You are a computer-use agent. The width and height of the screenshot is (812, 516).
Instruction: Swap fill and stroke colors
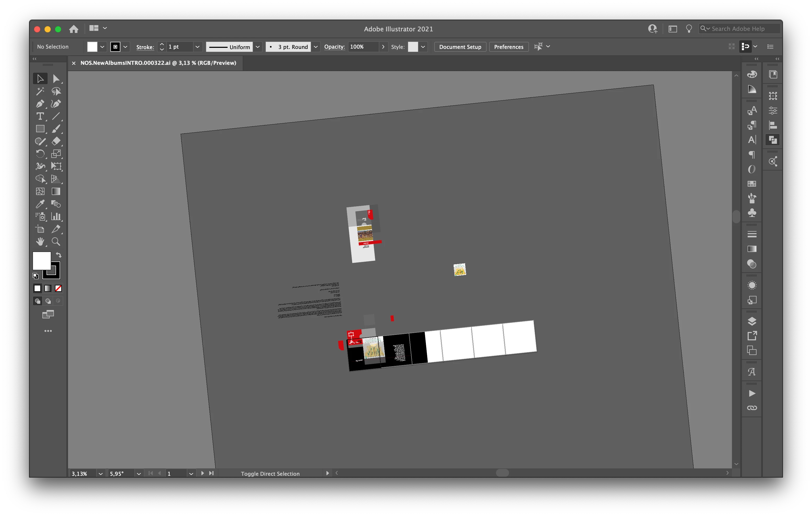coord(59,255)
